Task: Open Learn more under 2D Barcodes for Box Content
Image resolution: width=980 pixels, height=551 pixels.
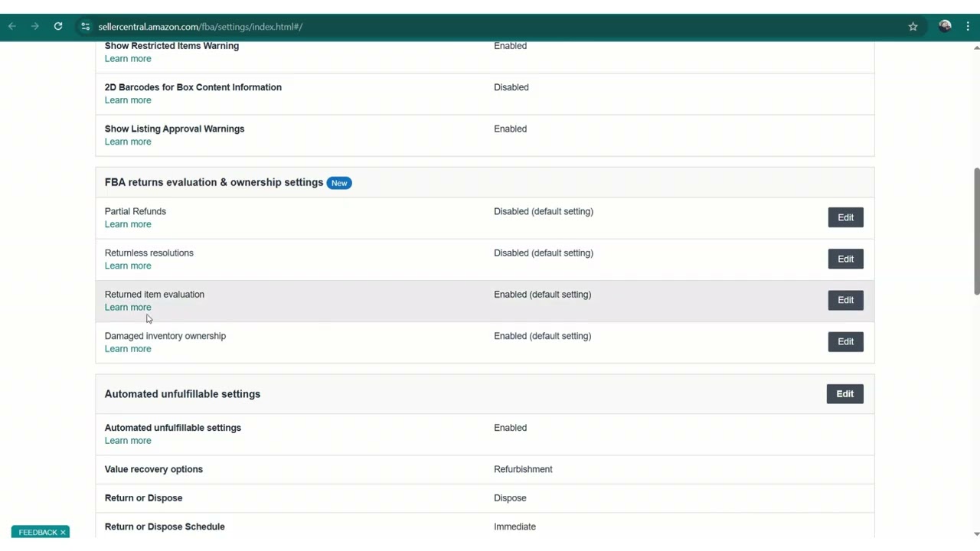Action: tap(128, 100)
